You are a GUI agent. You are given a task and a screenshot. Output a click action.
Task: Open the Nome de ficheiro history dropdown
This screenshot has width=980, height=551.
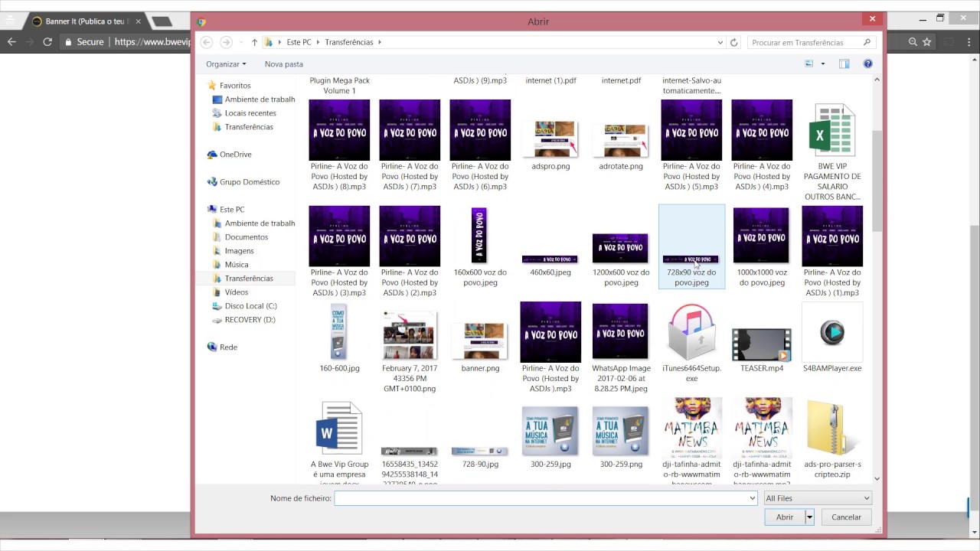click(753, 498)
